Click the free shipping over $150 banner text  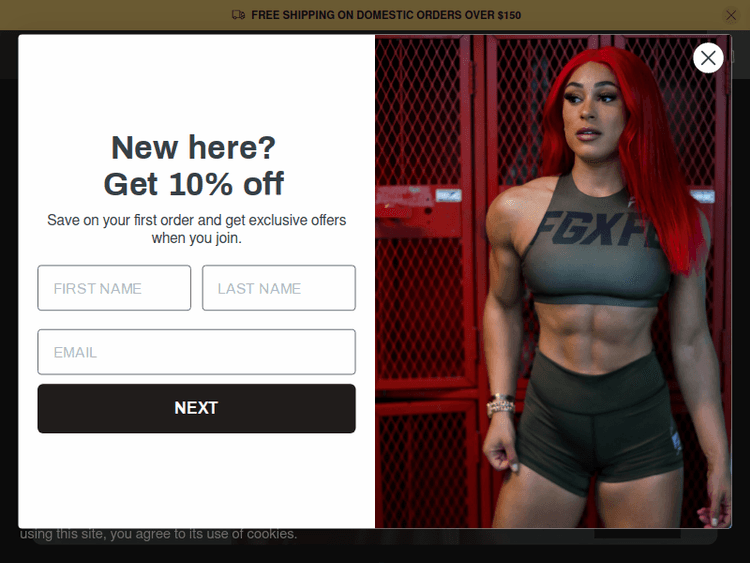[x=386, y=15]
